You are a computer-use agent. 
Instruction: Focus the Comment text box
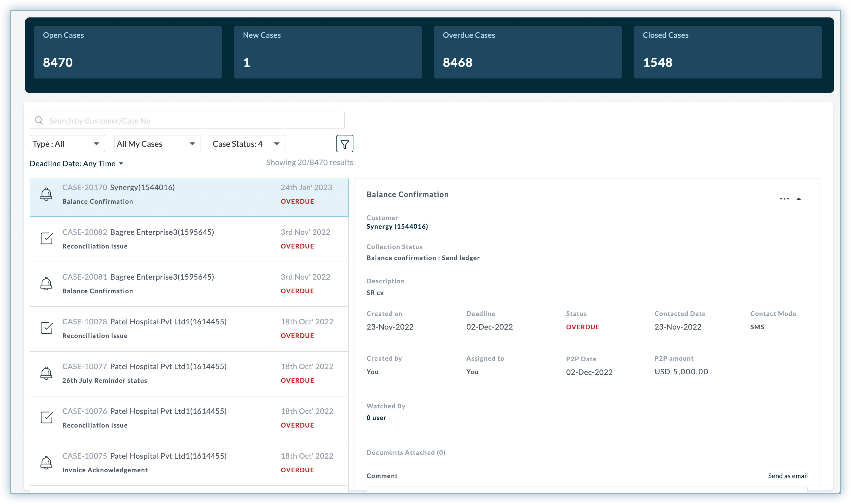tap(587, 489)
